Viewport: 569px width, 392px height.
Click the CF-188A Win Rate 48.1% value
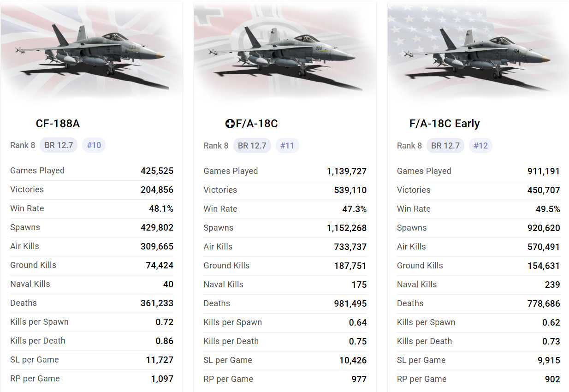click(161, 208)
